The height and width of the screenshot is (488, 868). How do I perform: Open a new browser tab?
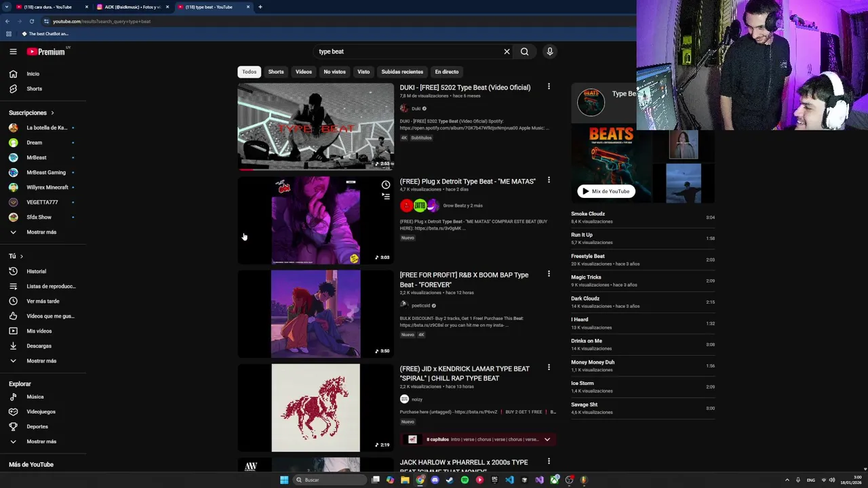pos(260,7)
